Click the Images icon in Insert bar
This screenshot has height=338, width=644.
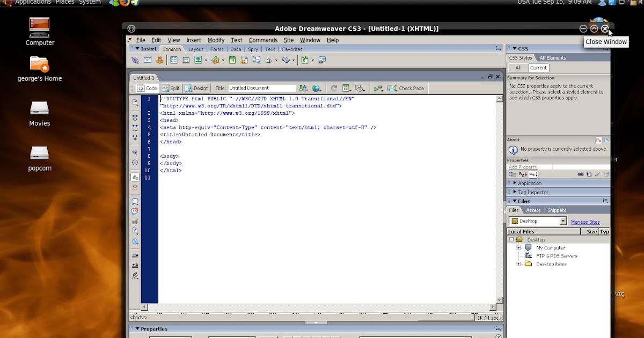198,60
